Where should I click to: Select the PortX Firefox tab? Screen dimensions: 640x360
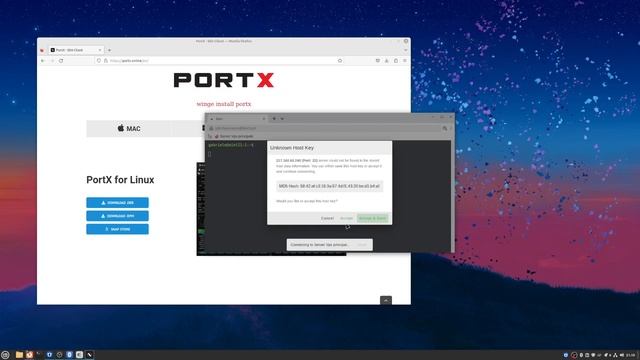(76, 50)
